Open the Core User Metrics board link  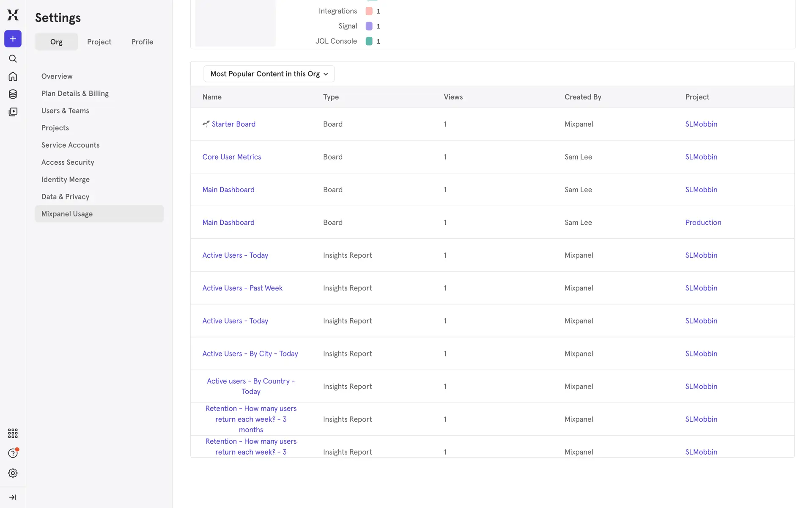point(232,157)
